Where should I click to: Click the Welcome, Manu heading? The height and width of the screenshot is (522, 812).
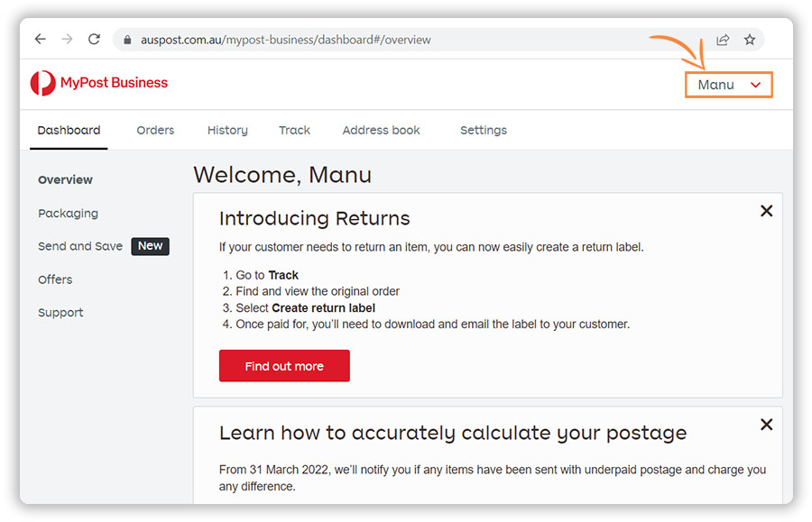tap(282, 175)
